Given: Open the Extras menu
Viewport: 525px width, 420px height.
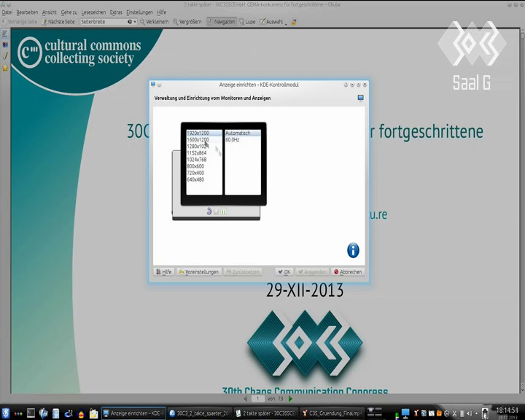Looking at the screenshot, I should click(x=116, y=12).
